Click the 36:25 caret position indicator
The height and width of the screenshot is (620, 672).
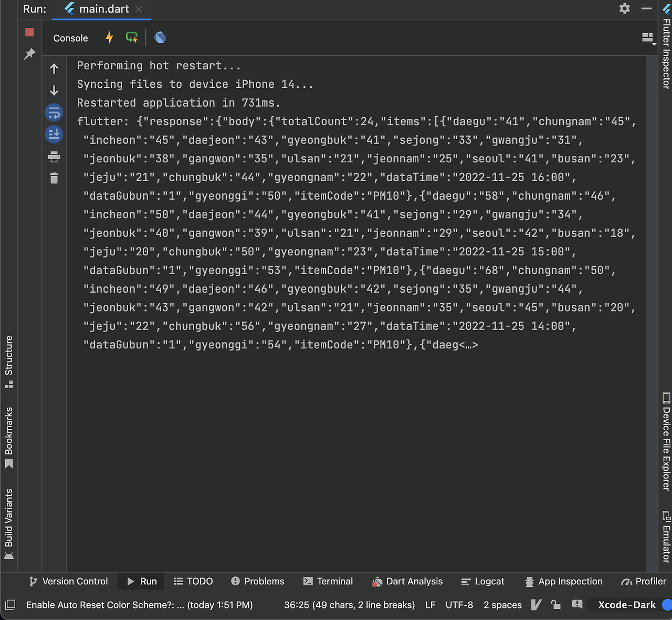350,605
